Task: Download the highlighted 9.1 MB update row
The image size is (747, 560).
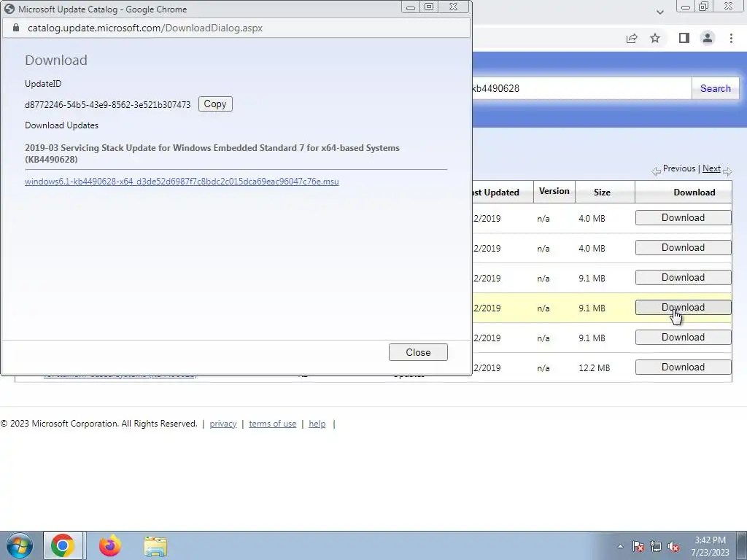Action: tap(683, 308)
